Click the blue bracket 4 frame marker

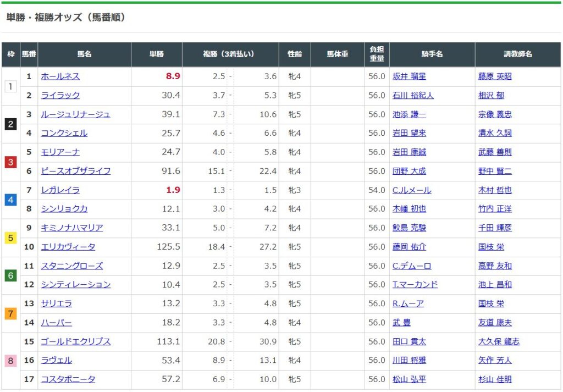11,200
